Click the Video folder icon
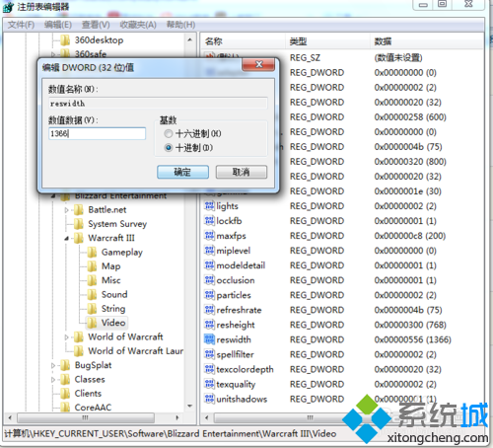This screenshot has width=493, height=448. [92, 323]
